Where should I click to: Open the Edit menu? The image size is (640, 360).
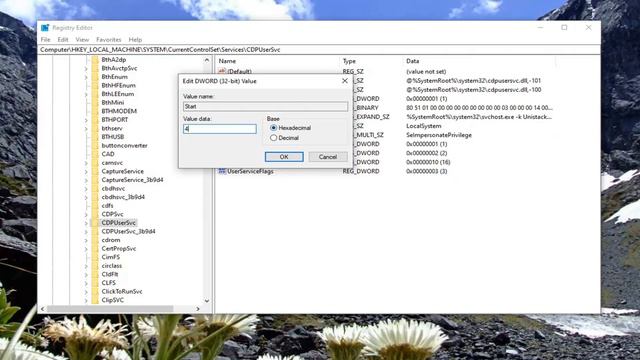click(63, 40)
